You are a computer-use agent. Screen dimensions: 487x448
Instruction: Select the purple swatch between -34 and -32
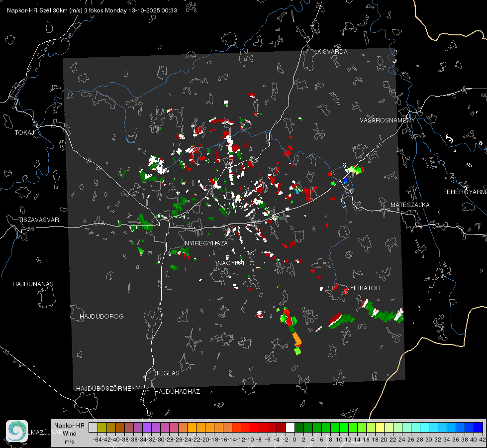pos(147,427)
